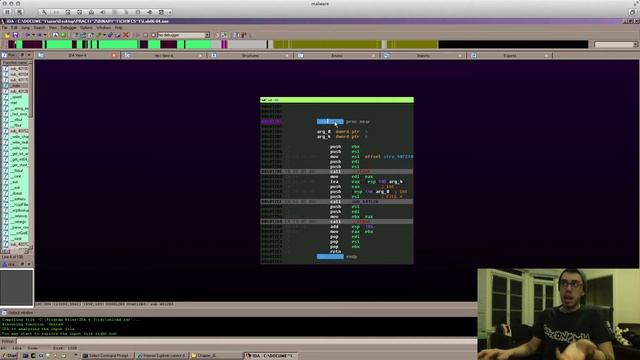Close the IDA View-A tab
The image size is (640, 360).
(x=114, y=55)
